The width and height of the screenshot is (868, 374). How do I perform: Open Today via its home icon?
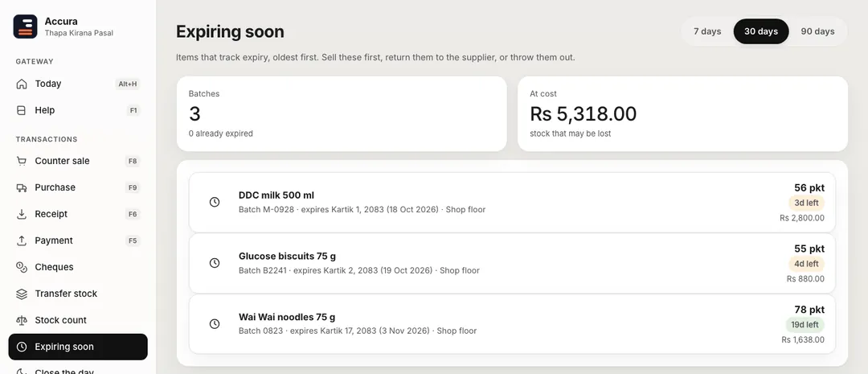(22, 84)
